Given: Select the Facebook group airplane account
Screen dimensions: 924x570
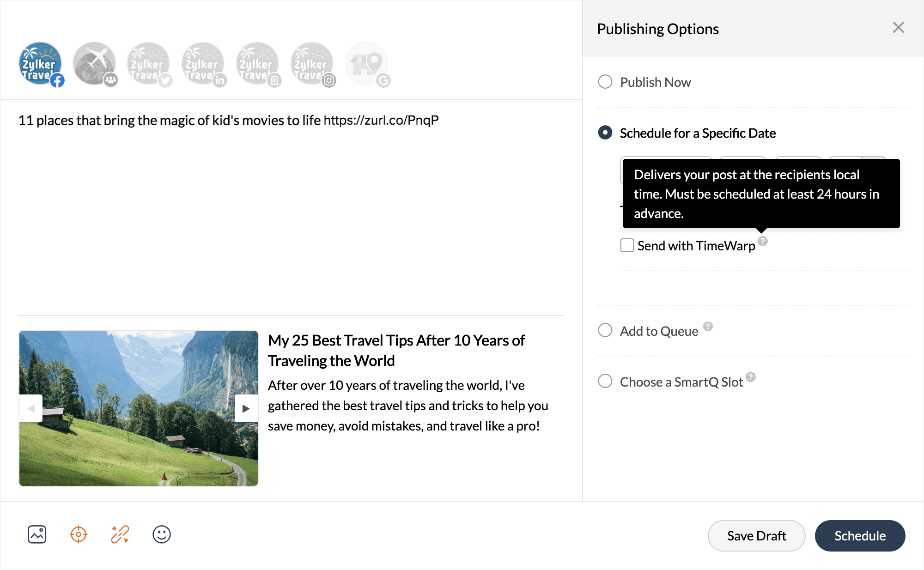Looking at the screenshot, I should click(x=94, y=64).
